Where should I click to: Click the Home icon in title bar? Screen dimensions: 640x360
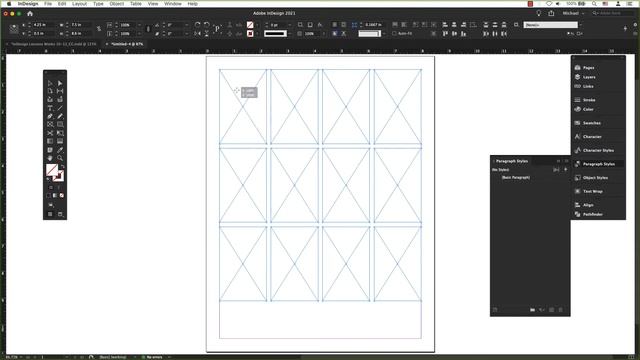30,13
